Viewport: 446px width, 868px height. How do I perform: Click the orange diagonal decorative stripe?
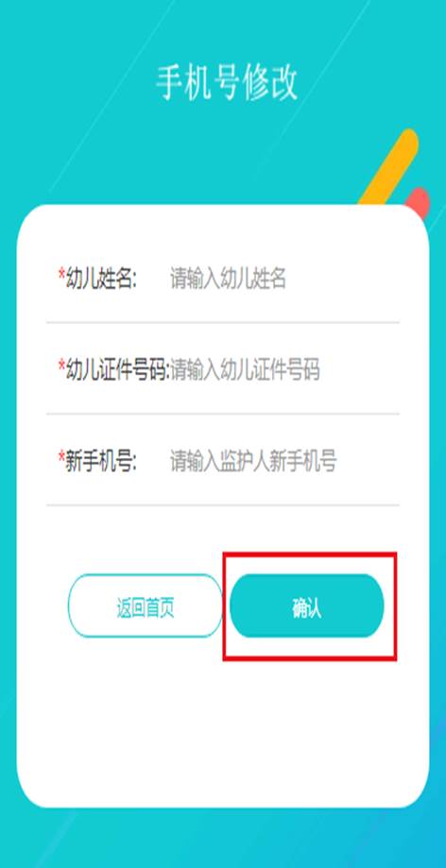(x=391, y=164)
